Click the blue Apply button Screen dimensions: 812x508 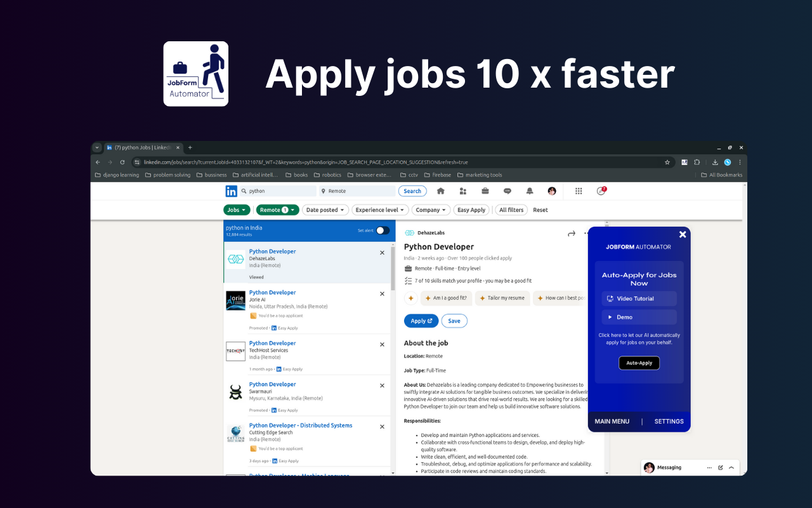point(421,321)
